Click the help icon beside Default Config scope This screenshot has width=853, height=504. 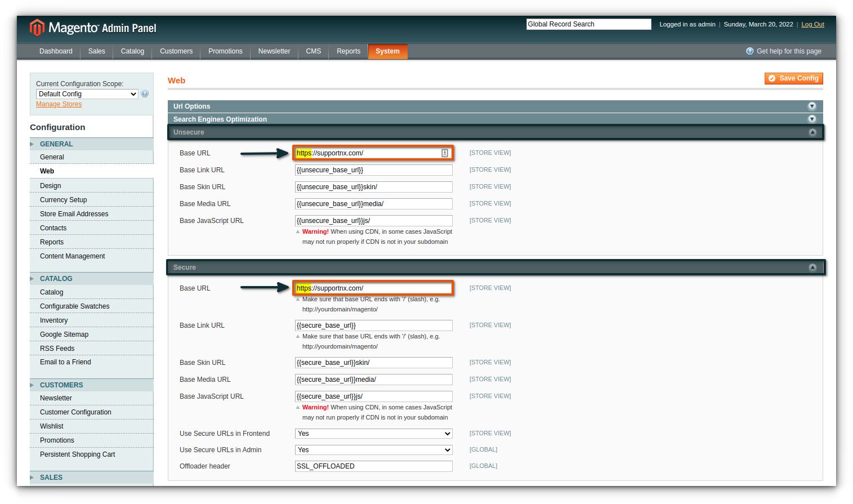click(x=145, y=93)
